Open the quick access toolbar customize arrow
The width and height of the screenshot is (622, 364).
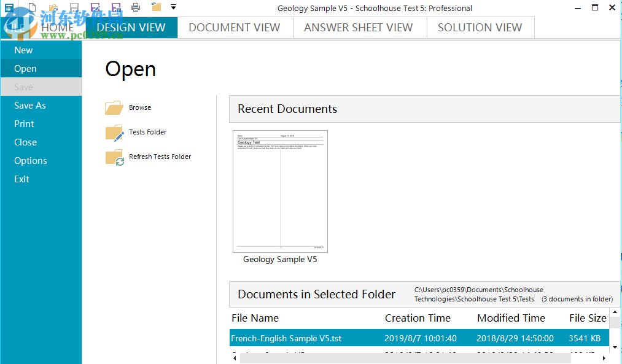pyautogui.click(x=173, y=7)
